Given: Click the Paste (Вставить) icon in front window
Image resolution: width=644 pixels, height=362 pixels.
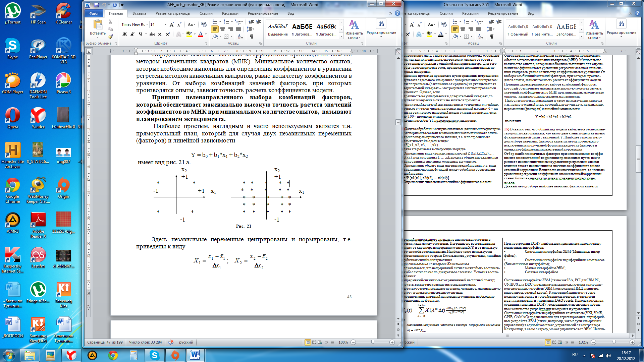Looking at the screenshot, I should pyautogui.click(x=98, y=24).
